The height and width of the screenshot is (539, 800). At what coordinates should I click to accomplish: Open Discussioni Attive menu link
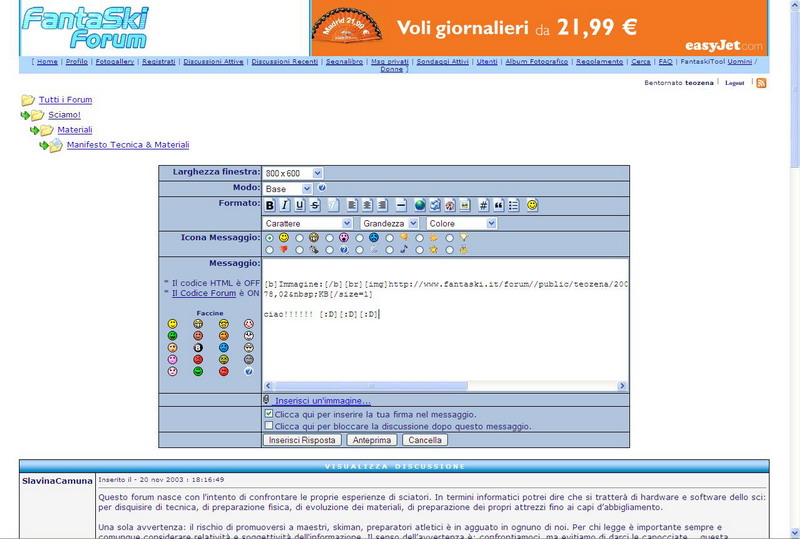[213, 61]
